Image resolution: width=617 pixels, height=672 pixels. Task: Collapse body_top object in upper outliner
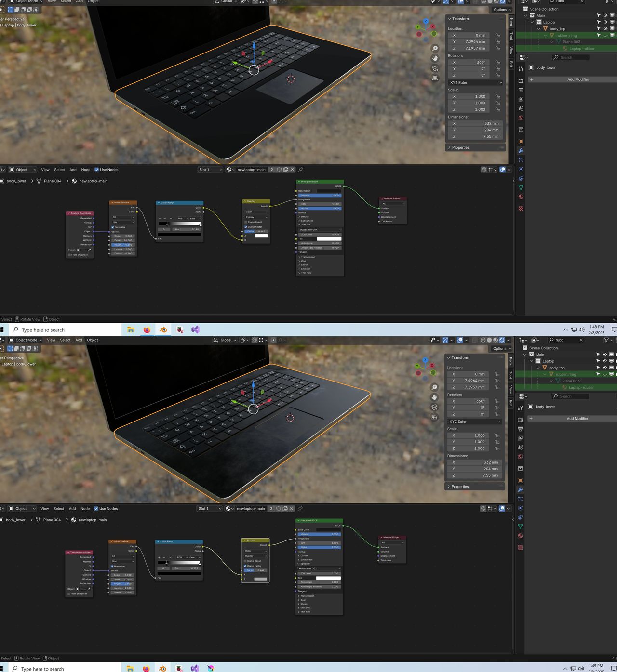tap(539, 29)
